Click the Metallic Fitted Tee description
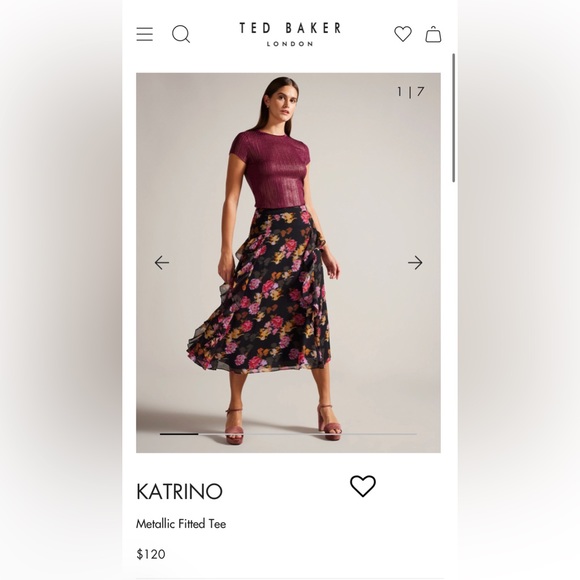Screen dimensions: 580x580 coord(181,524)
